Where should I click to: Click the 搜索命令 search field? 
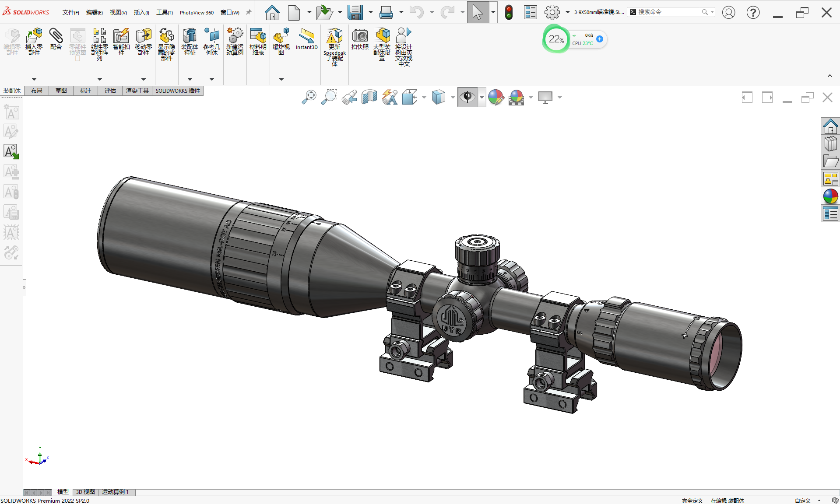(x=671, y=12)
